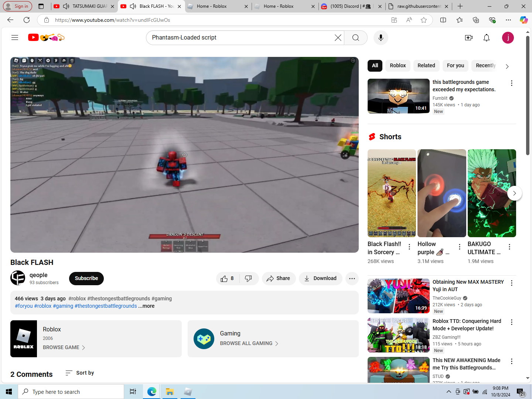Click the Sign in profile button
Image resolution: width=532 pixels, height=399 pixels.
(x=17, y=6)
